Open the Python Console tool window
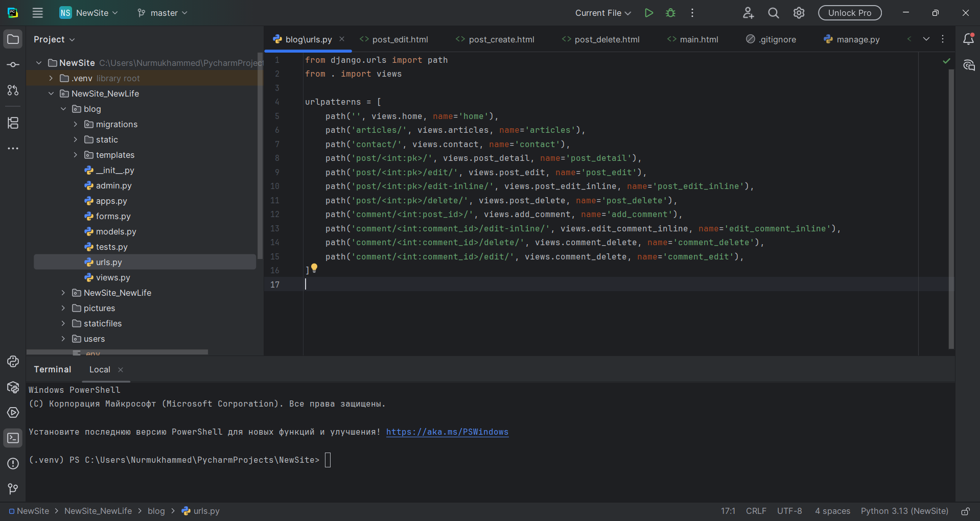 point(13,362)
